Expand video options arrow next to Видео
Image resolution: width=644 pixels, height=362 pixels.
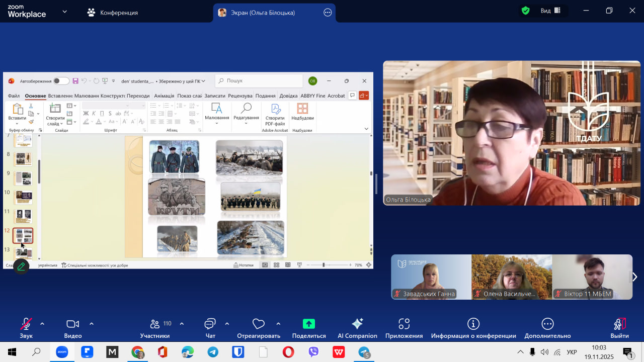(92, 324)
